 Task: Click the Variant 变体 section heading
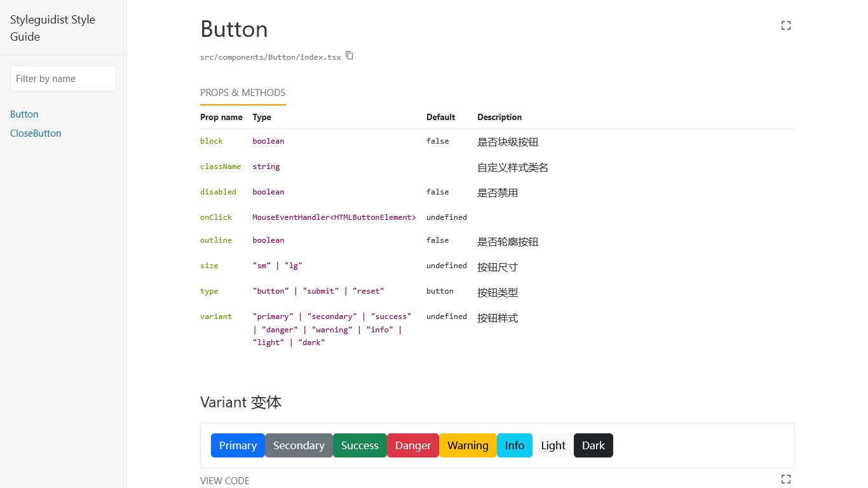(x=241, y=402)
